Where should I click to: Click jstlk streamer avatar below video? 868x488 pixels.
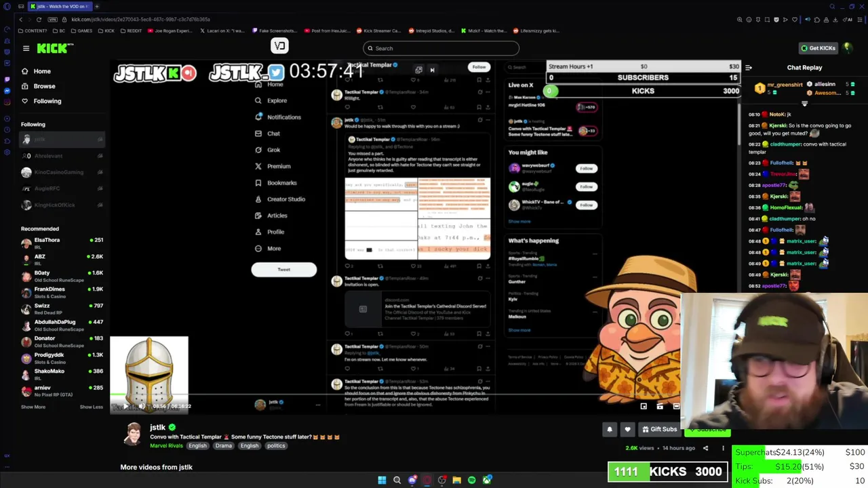[133, 434]
